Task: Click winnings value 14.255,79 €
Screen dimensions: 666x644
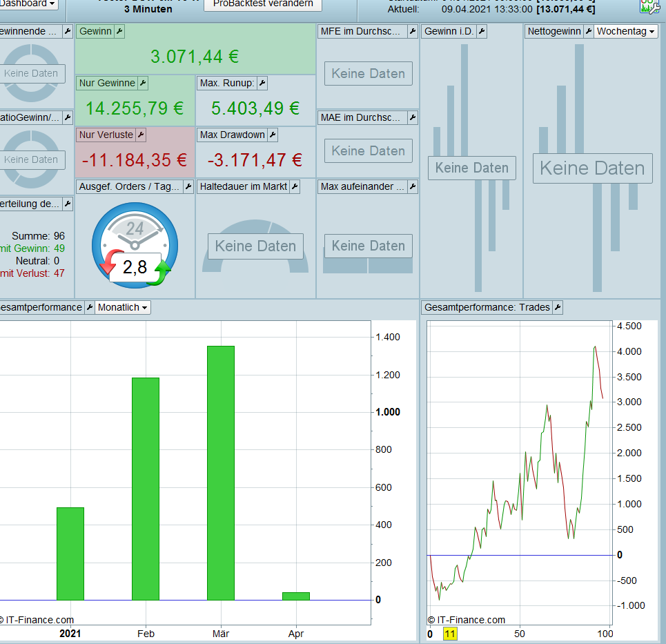Action: (135, 108)
